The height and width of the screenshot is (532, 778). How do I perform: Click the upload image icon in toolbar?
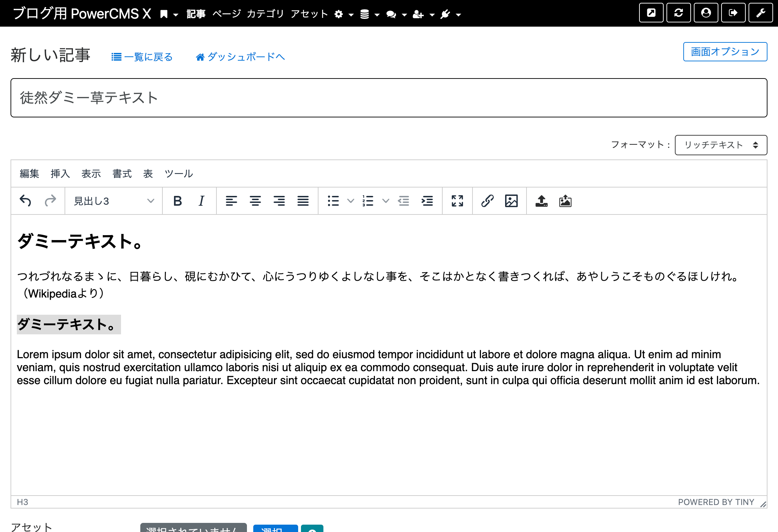[565, 201]
